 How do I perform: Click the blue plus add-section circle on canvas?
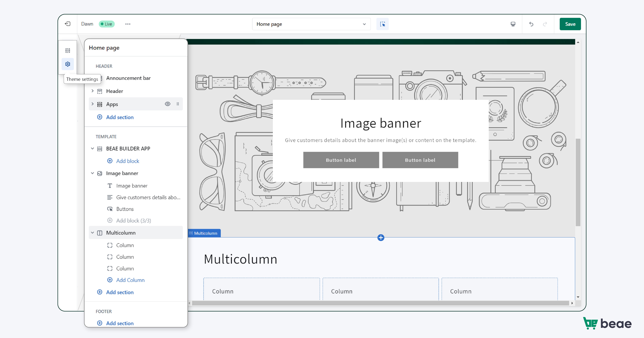(381, 237)
